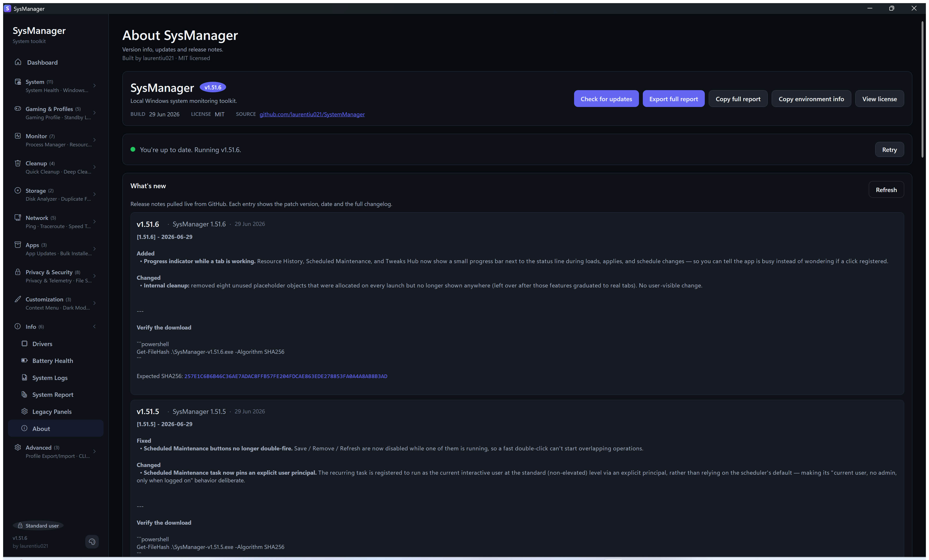Click the Standard user lock badge
Viewport: 929px width, 560px height.
(38, 526)
